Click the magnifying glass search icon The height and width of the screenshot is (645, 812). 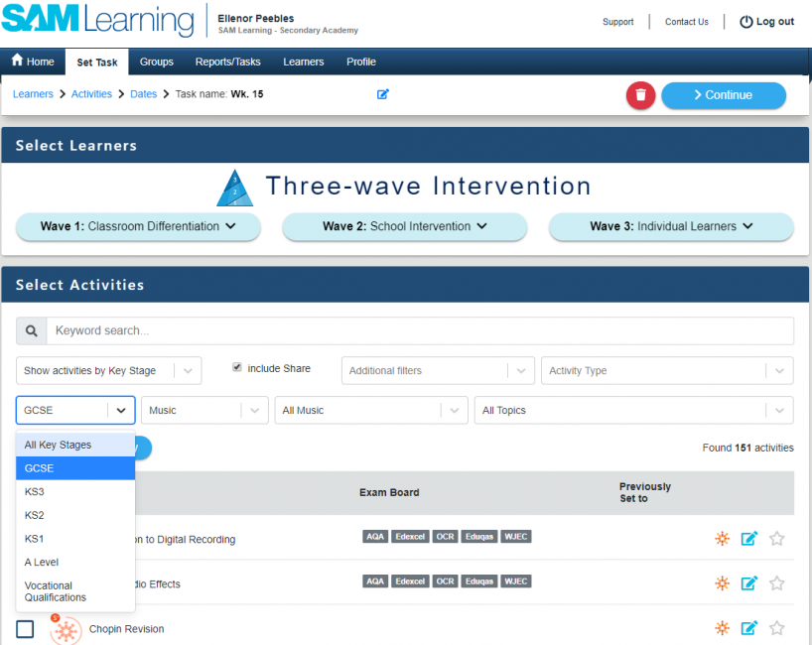click(31, 329)
